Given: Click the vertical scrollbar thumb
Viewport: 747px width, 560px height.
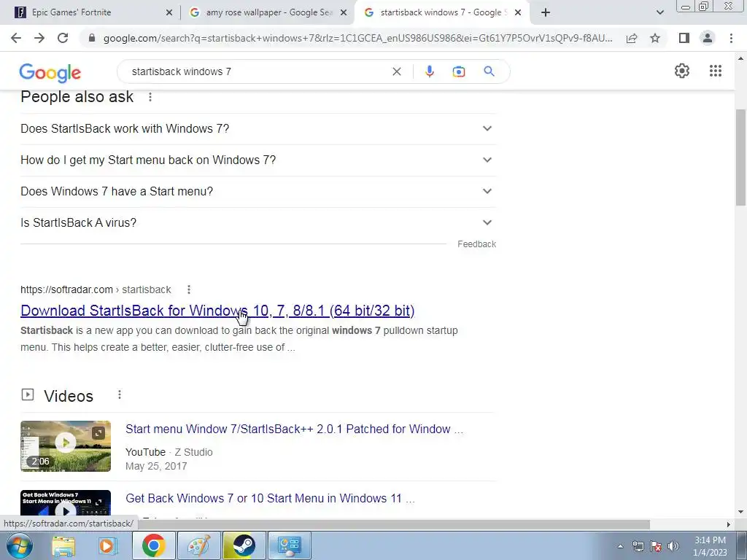Looking at the screenshot, I should click(x=740, y=157).
